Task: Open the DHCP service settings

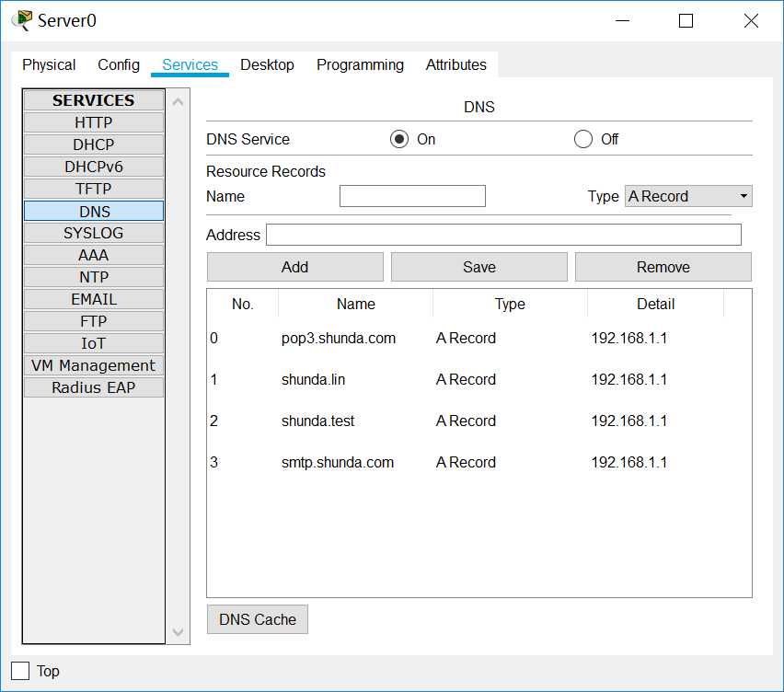Action: [x=94, y=144]
